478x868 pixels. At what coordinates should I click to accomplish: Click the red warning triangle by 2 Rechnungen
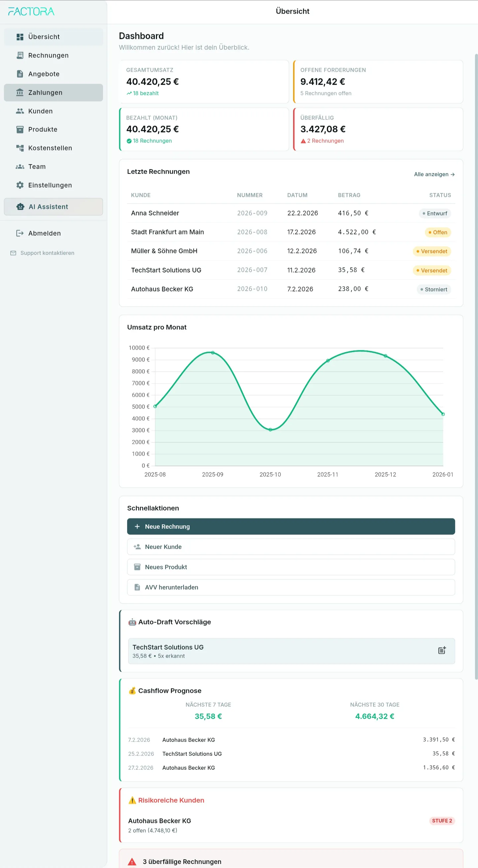303,141
